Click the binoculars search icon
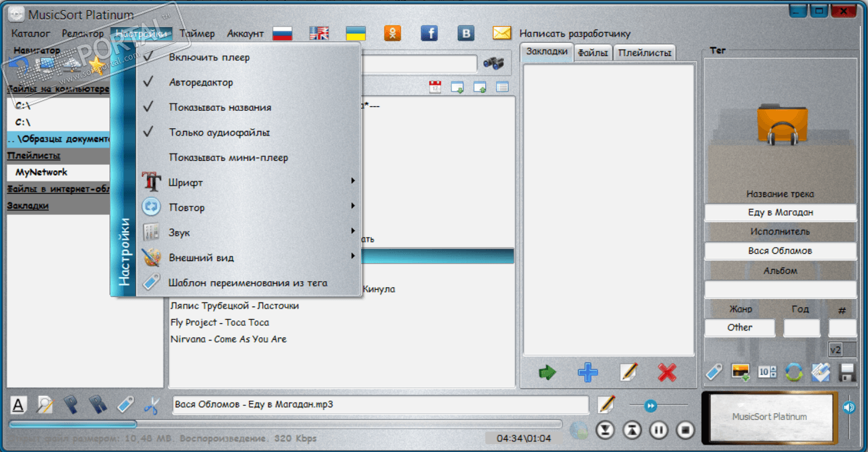868x452 pixels. [493, 64]
